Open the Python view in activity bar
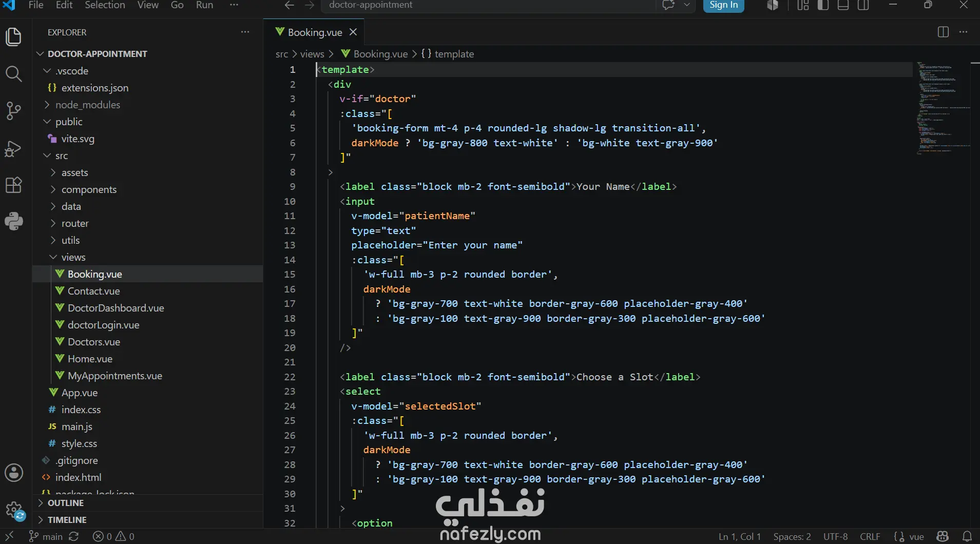 coord(14,221)
